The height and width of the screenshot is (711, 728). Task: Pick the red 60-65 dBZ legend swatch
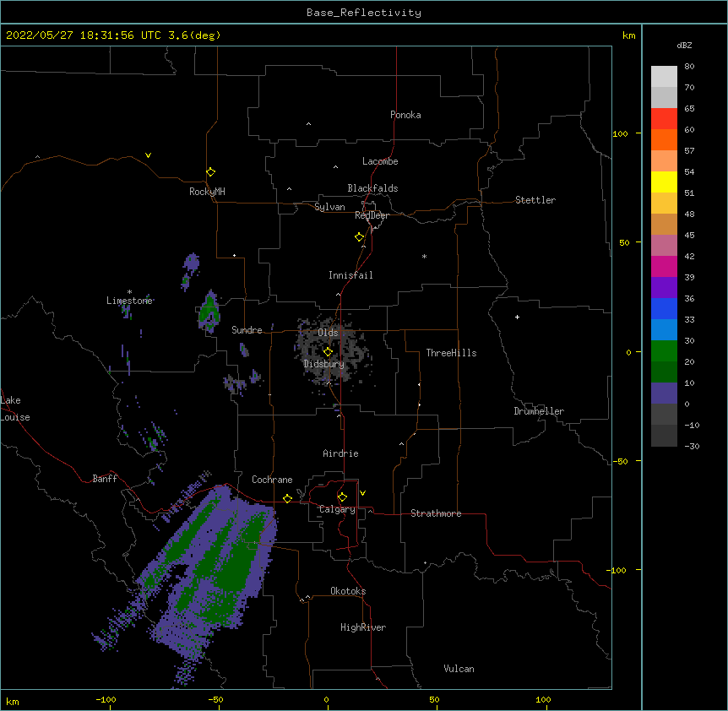(664, 118)
